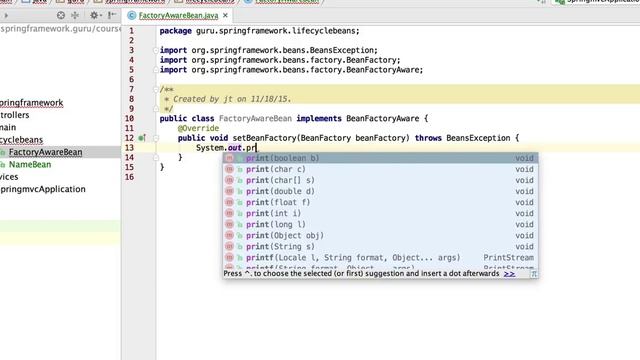Click implements-method gutter icon on line 12
This screenshot has height=360, width=640.
pyautogui.click(x=142, y=138)
